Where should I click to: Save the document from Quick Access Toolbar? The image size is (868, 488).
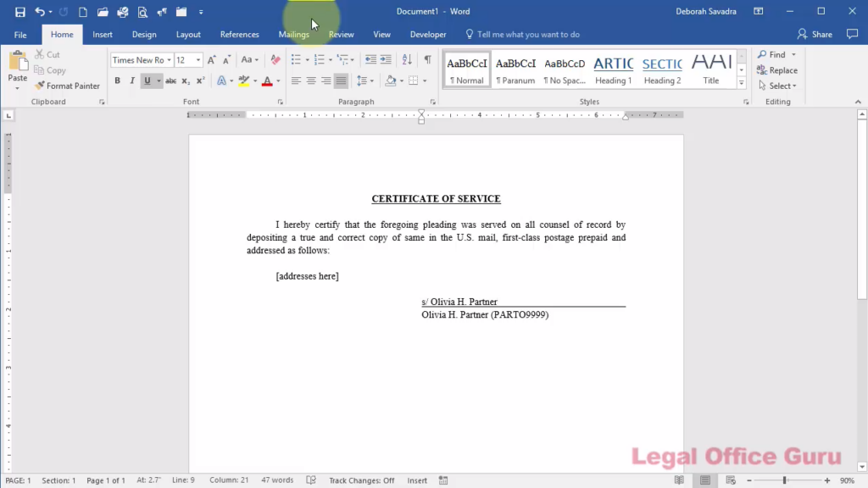[x=19, y=11]
